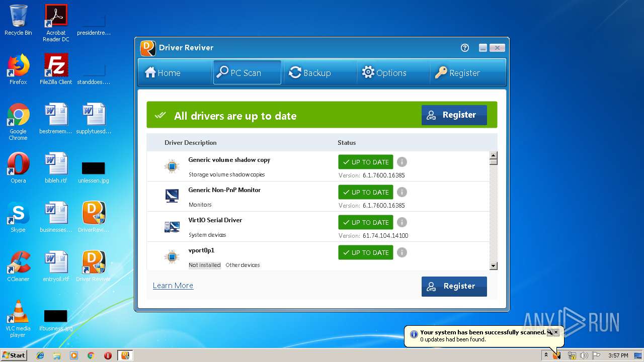The image size is (644, 362).
Task: Select Firefox desktop shortcut
Action: pos(18,69)
